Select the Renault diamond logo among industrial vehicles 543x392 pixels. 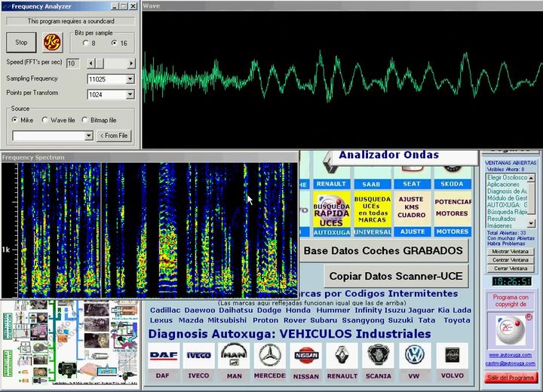pos(342,356)
